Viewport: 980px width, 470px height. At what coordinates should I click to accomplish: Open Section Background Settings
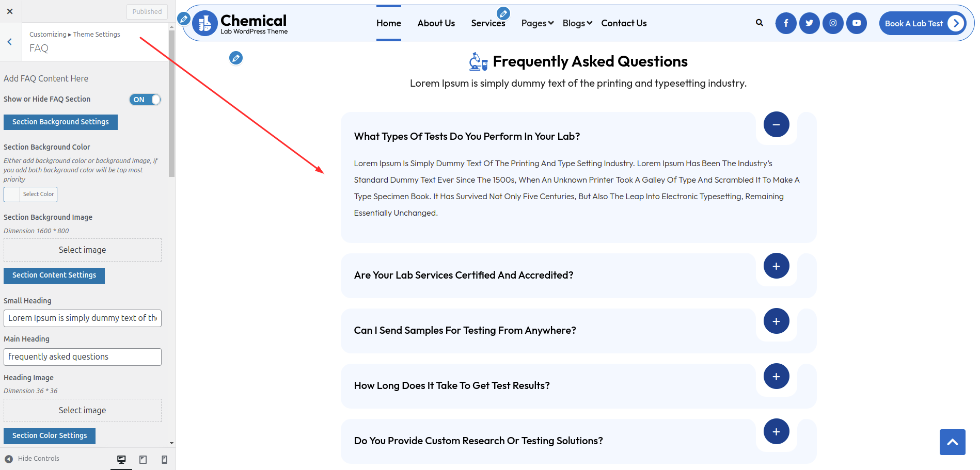point(60,122)
